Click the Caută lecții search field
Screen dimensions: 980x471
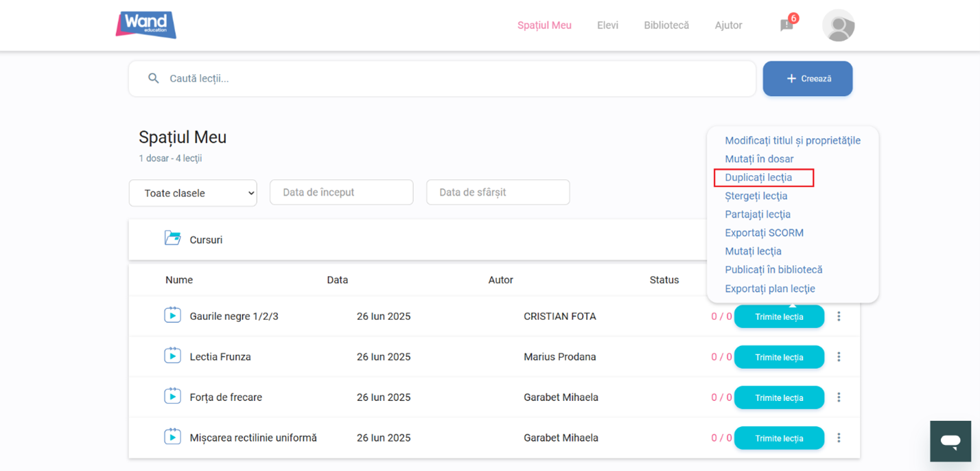(x=442, y=79)
